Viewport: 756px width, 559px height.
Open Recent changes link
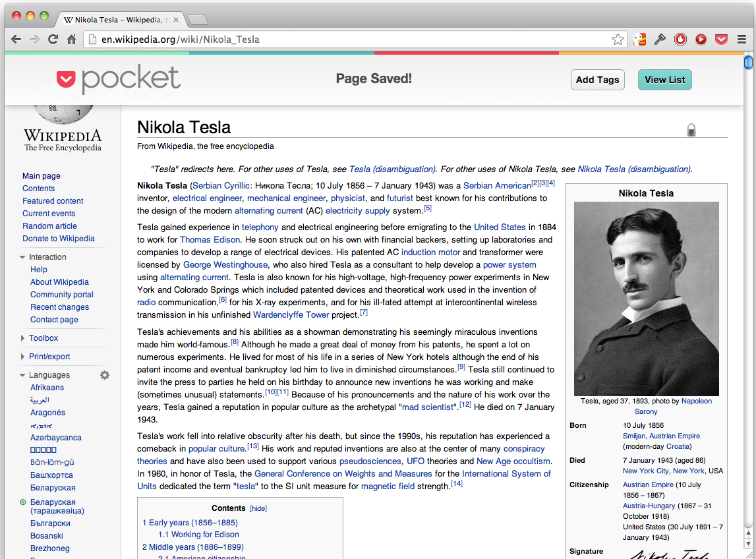tap(60, 307)
